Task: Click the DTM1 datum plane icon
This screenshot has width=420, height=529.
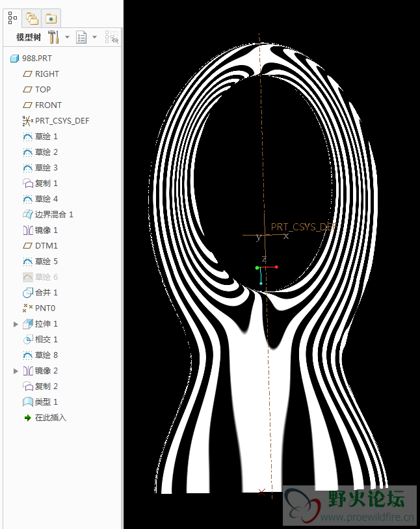Action: 28,246
